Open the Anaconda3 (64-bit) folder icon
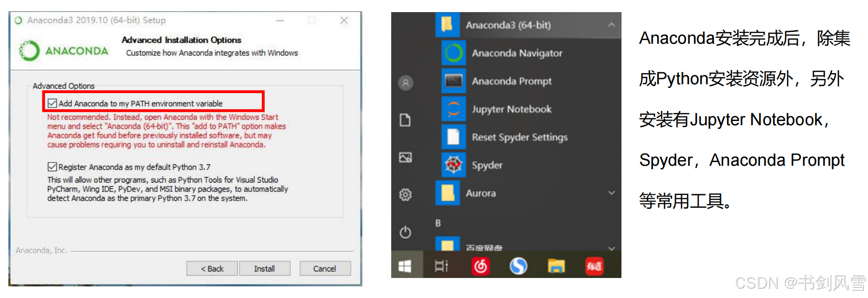 (447, 25)
